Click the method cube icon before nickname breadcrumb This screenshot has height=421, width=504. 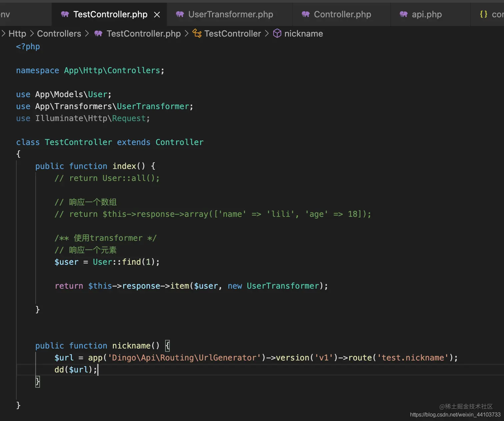pyautogui.click(x=277, y=34)
